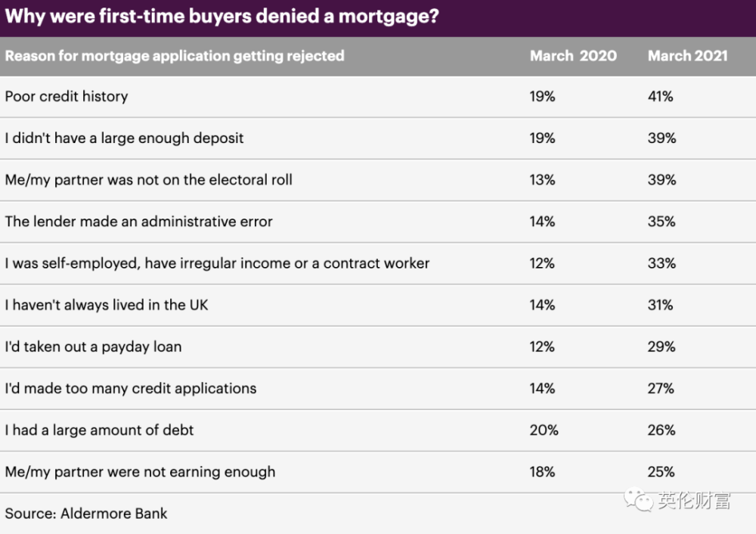This screenshot has width=756, height=534.
Task: Select the self-employed irregular income row text
Action: point(217,263)
